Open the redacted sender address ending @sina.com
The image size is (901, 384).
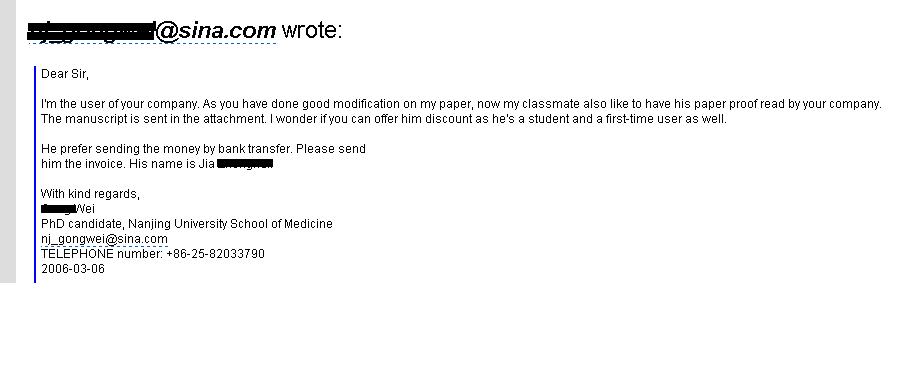click(x=152, y=30)
